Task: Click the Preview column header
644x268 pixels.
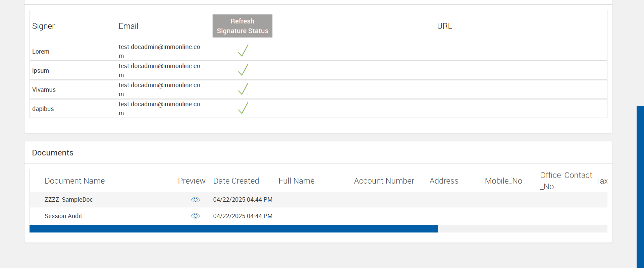Action: (192, 181)
